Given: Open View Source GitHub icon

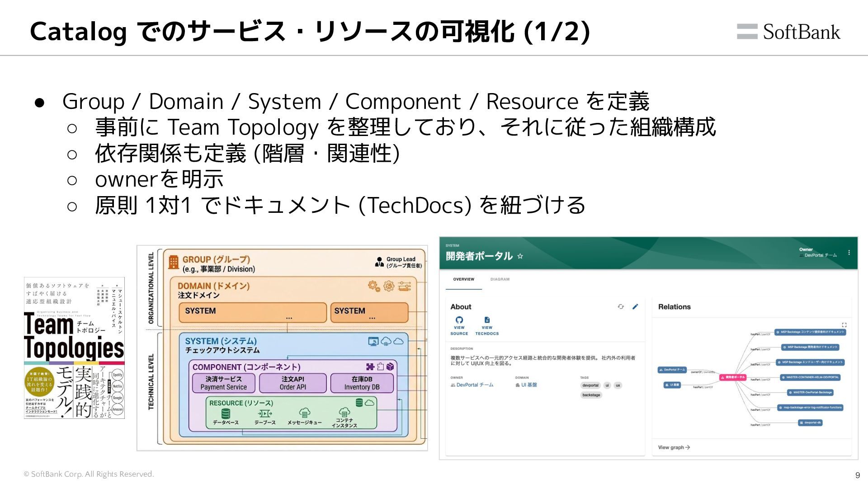Looking at the screenshot, I should click(459, 320).
